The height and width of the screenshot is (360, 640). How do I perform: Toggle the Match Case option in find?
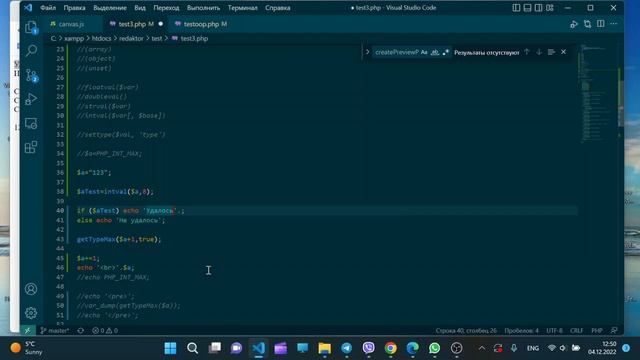coord(424,52)
